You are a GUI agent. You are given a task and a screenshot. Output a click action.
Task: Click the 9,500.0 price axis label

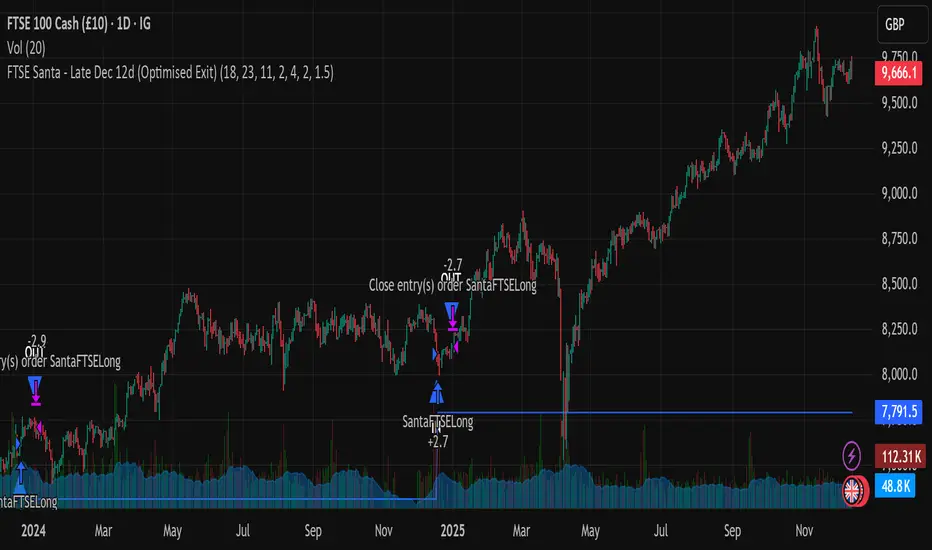899,103
